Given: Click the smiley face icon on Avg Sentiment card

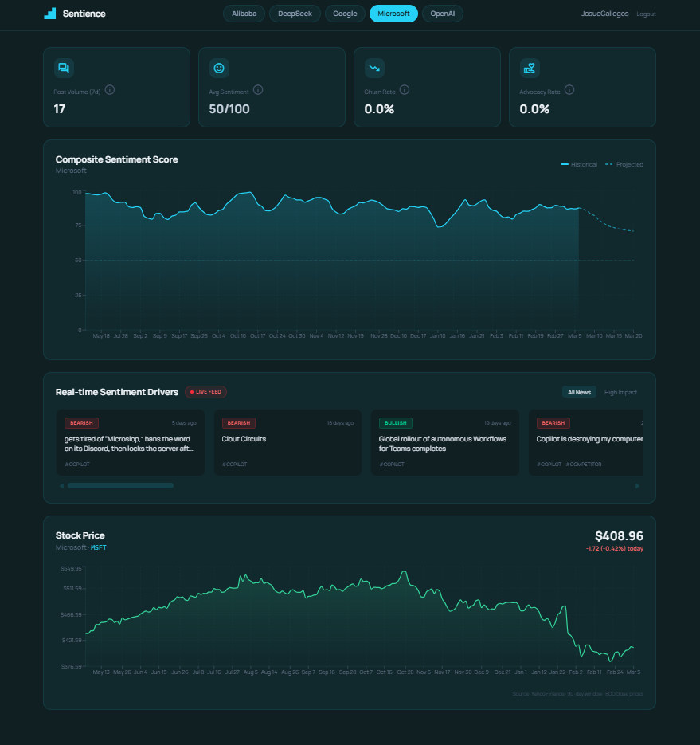Looking at the screenshot, I should point(218,67).
